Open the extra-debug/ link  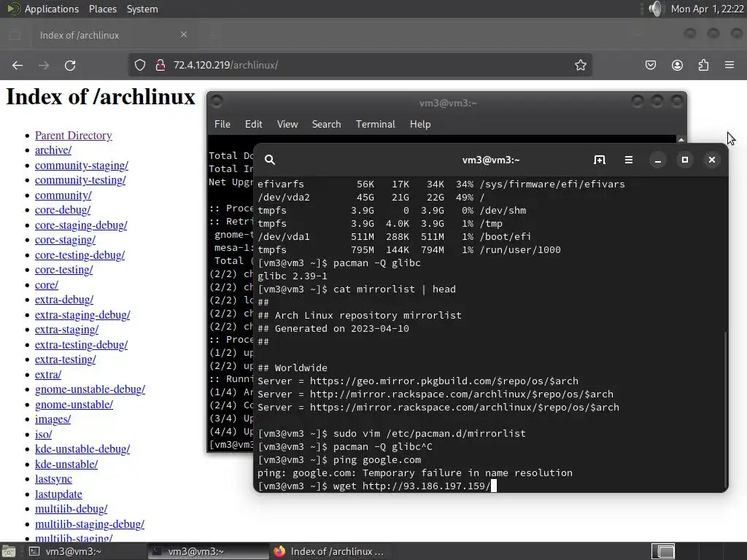(x=64, y=300)
